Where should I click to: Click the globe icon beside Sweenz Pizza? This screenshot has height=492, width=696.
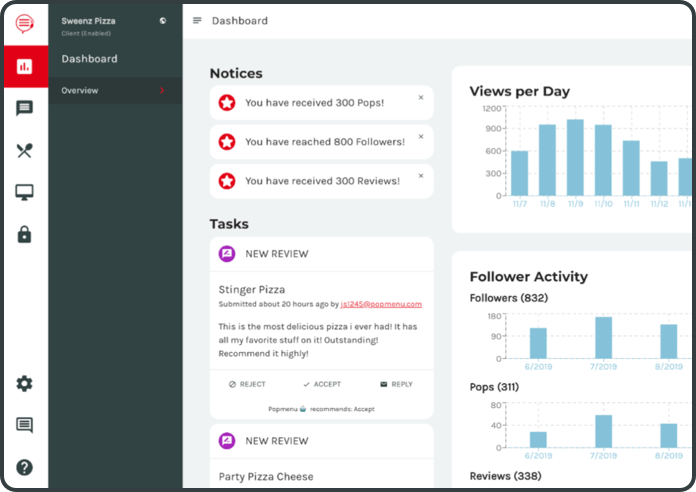pos(163,20)
